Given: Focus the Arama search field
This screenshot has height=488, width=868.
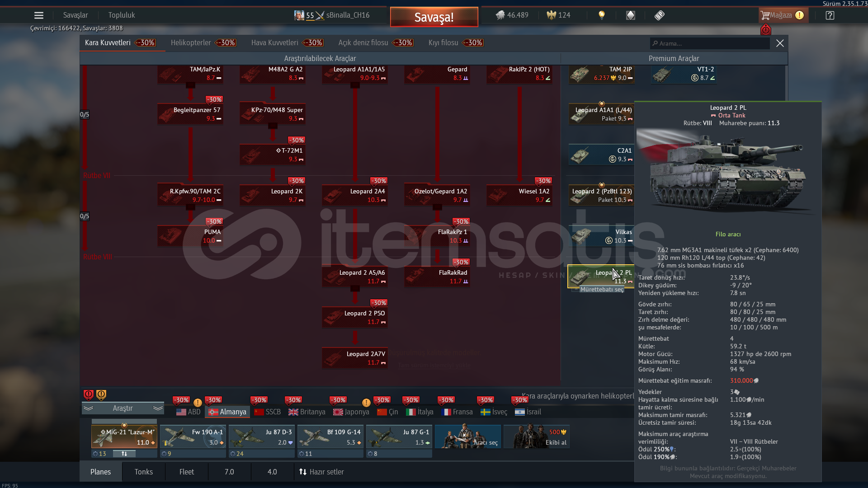Looking at the screenshot, I should point(710,43).
